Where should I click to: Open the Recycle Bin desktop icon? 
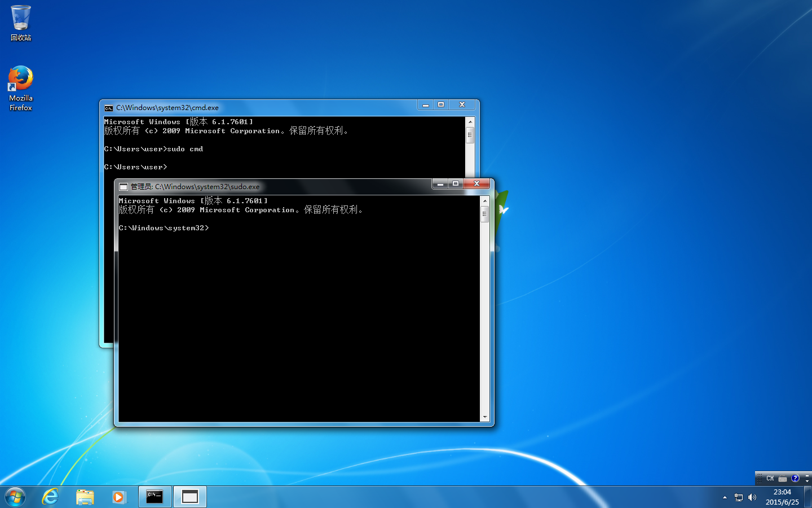coord(21,23)
